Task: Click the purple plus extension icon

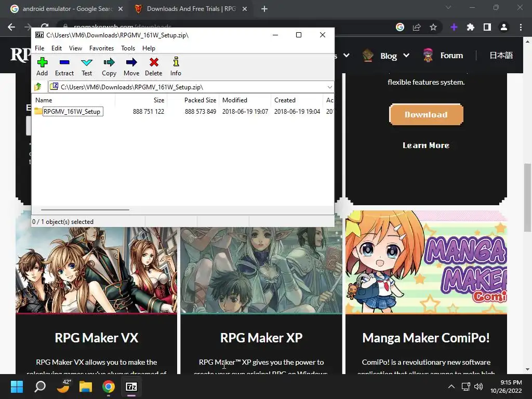Action: pos(454,27)
